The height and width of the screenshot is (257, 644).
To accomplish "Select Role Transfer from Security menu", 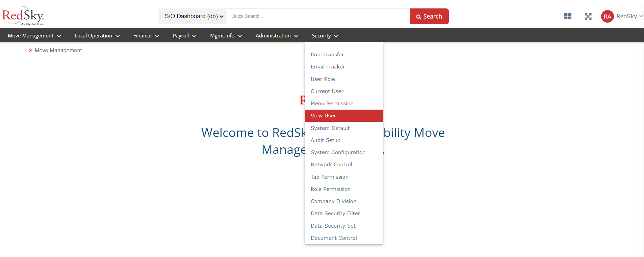I will tap(344, 54).
